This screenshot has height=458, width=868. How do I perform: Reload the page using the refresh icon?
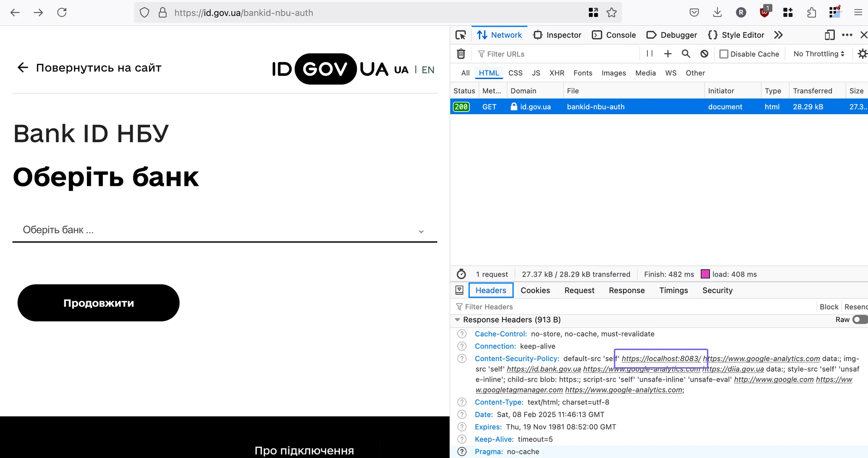[x=62, y=13]
